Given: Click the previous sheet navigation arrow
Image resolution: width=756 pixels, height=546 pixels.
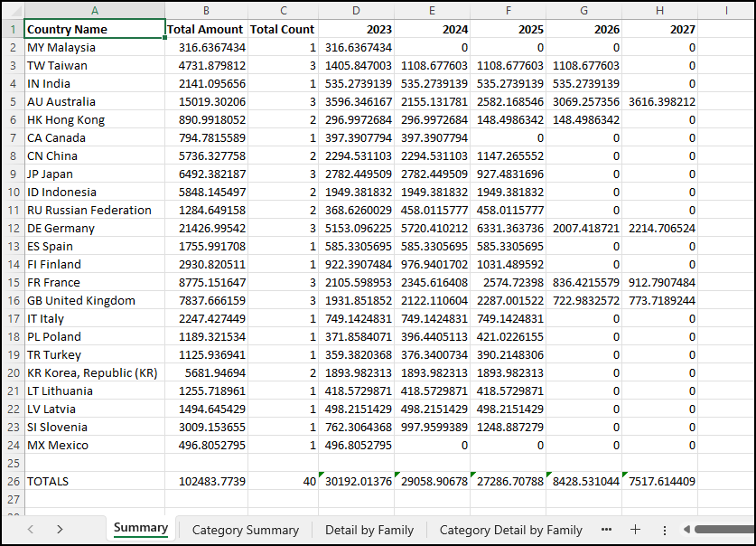Looking at the screenshot, I should 31,530.
